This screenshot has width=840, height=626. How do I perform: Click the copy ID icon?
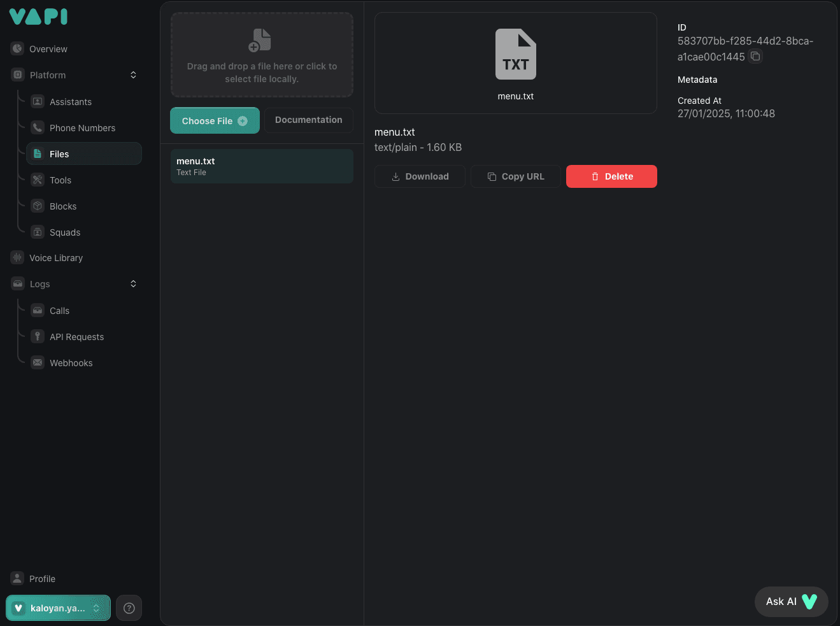755,57
